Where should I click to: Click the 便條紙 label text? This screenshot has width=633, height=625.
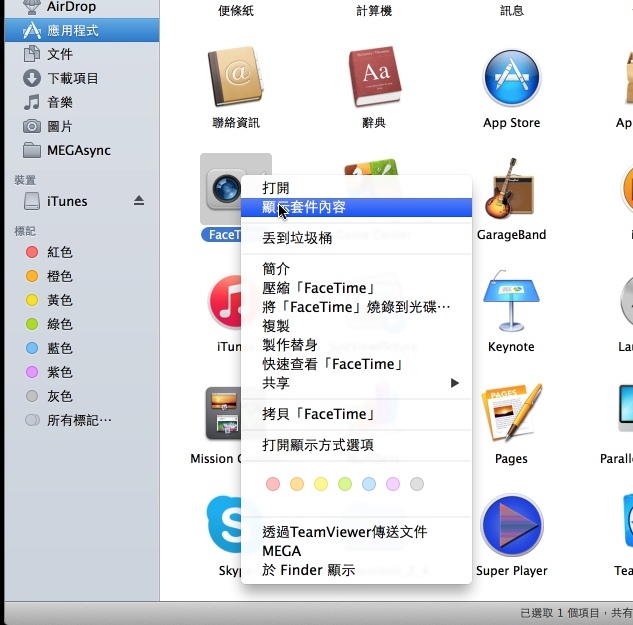coord(236,10)
